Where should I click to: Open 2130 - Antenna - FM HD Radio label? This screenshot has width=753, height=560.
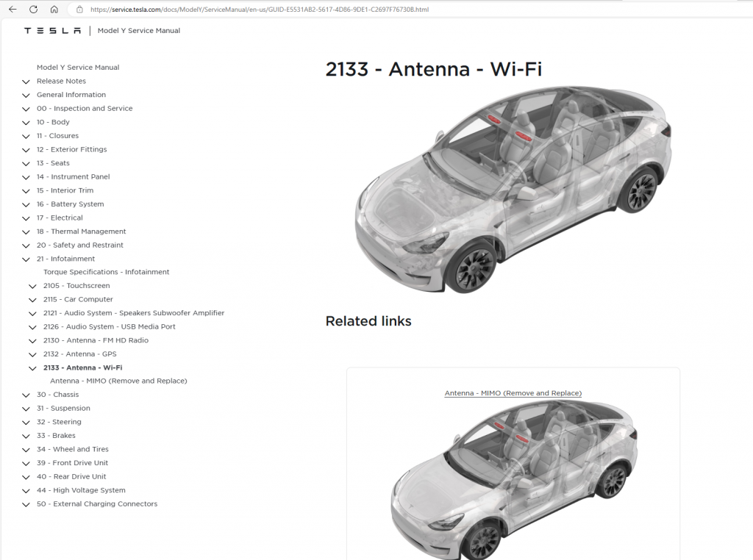pyautogui.click(x=96, y=340)
